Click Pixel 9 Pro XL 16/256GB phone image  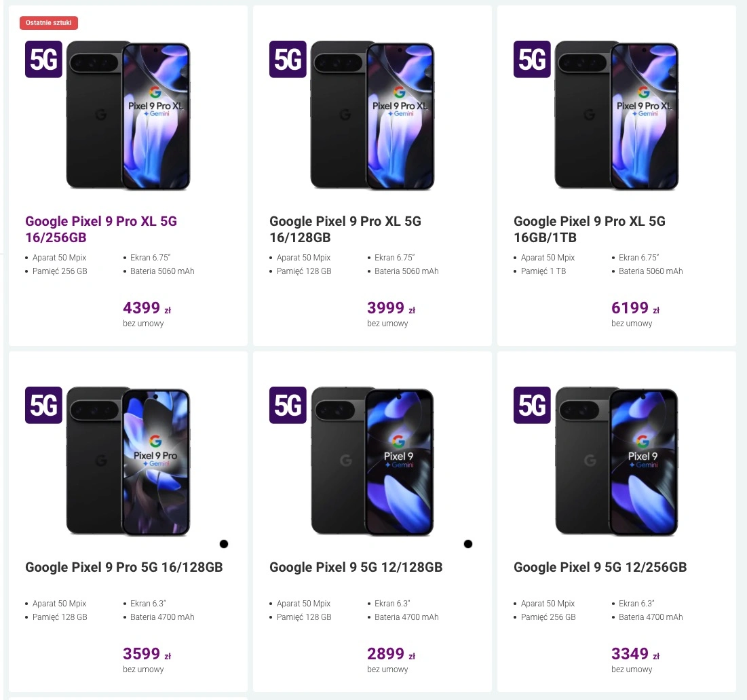[x=128, y=115]
